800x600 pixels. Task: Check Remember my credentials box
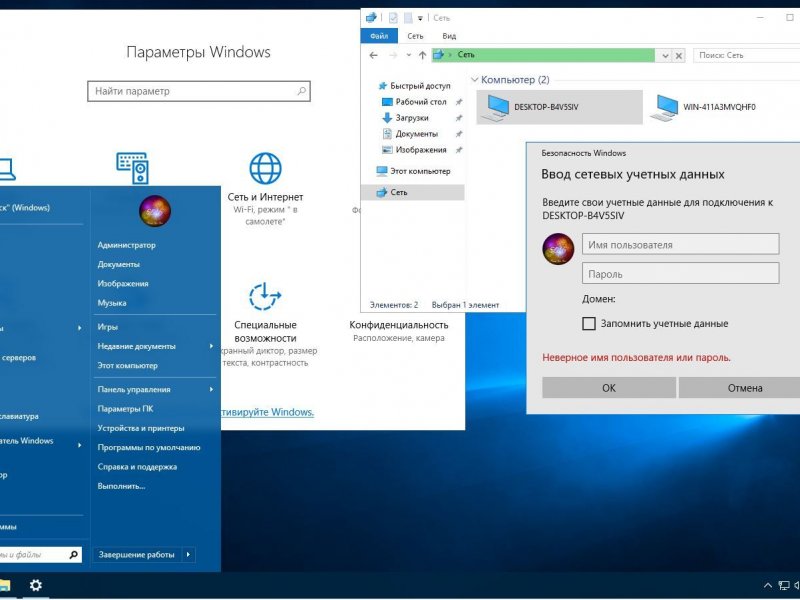pos(589,323)
